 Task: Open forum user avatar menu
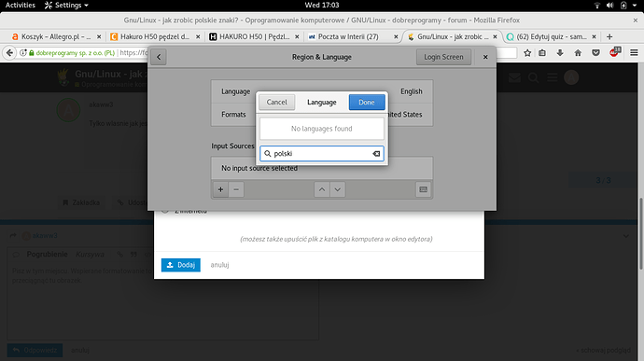(571, 77)
